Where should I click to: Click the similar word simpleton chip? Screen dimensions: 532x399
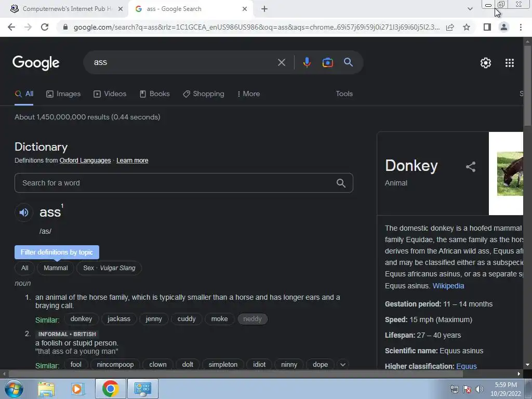223,365
